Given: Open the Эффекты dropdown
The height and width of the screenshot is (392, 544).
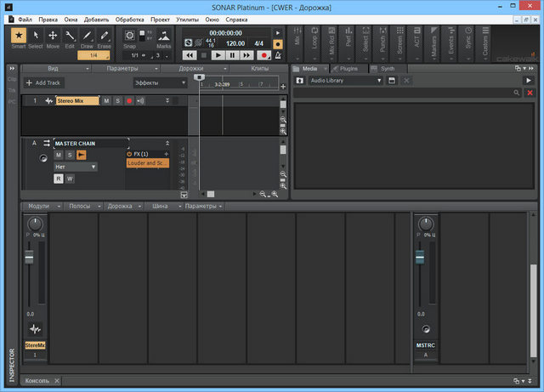Looking at the screenshot, I should coord(160,82).
